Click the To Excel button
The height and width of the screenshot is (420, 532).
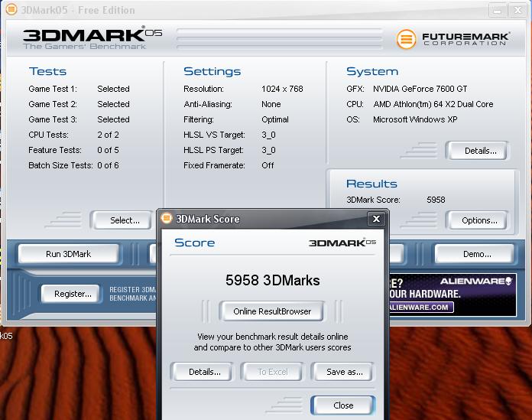[273, 372]
